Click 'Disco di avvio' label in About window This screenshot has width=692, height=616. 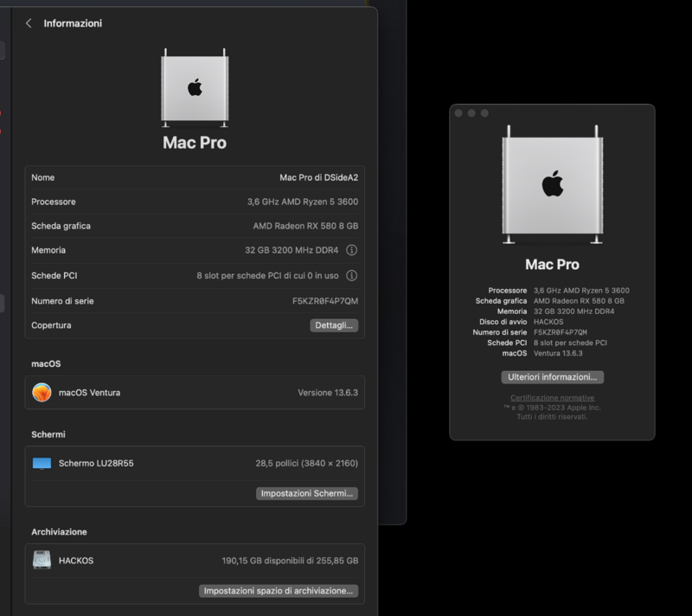tap(503, 322)
